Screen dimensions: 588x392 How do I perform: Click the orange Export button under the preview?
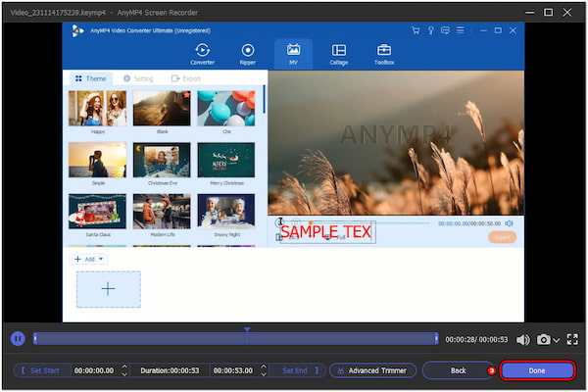point(502,237)
